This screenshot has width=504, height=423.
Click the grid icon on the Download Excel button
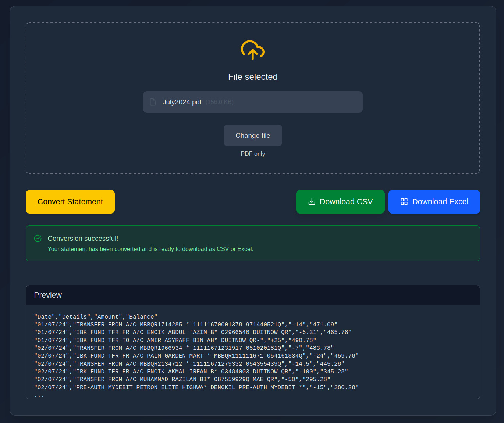404,202
